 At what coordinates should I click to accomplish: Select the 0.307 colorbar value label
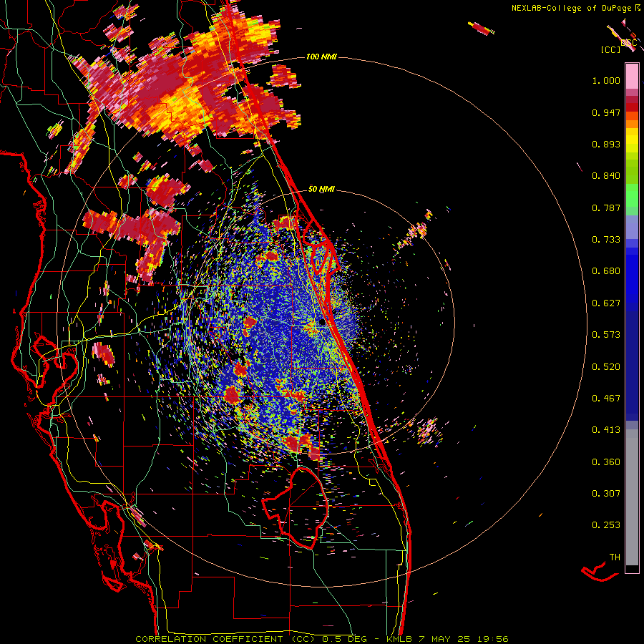point(606,494)
